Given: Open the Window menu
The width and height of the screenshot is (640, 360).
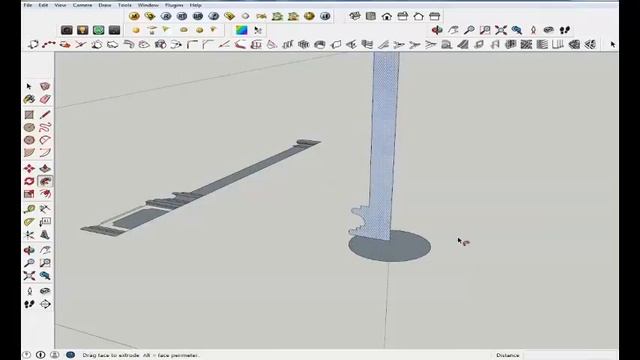Looking at the screenshot, I should coord(148,5).
